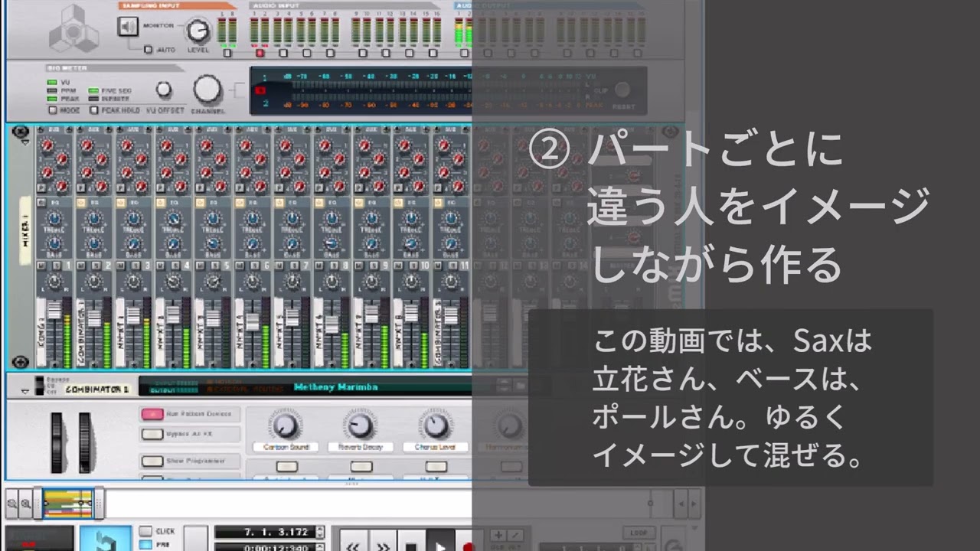Toggle the Bypass All FX button
The height and width of the screenshot is (551, 980).
click(x=152, y=434)
